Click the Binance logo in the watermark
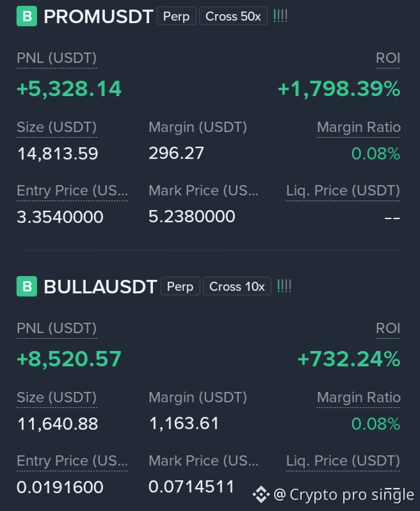This screenshot has height=511, width=420. pyautogui.click(x=261, y=494)
